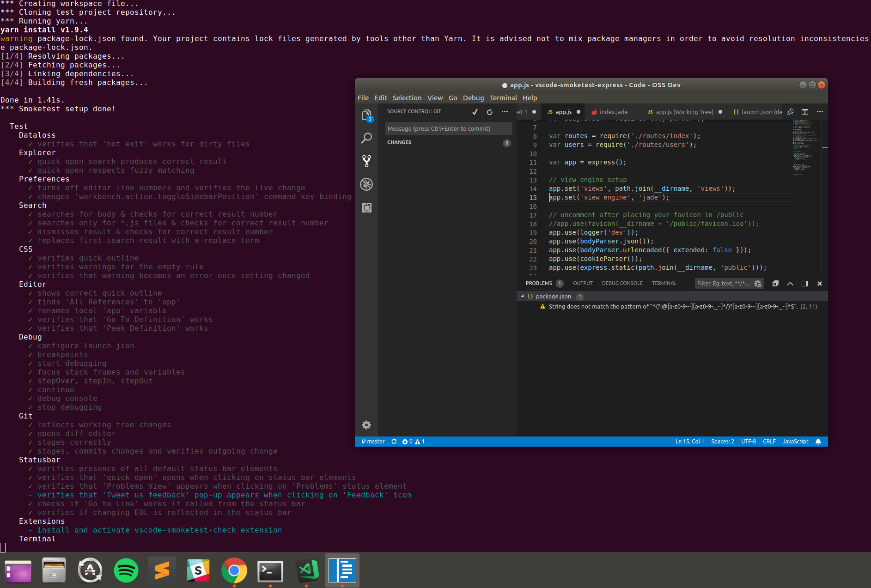Open the Settings gear in the sidebar
This screenshot has width=871, height=588.
click(366, 424)
